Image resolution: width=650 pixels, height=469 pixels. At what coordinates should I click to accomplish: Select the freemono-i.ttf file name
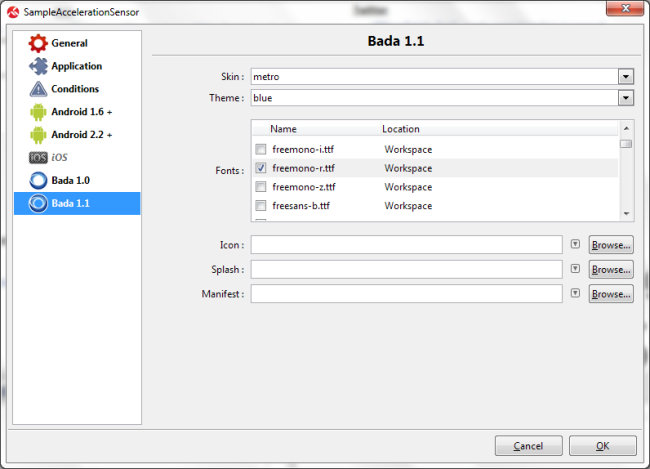(x=303, y=149)
